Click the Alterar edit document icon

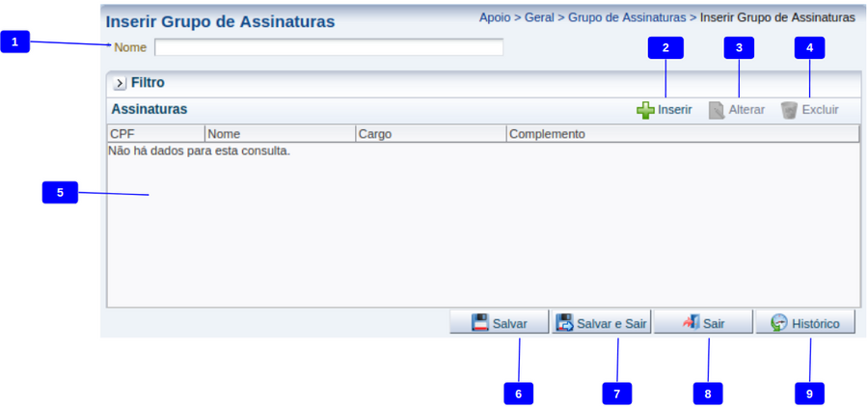[x=717, y=110]
